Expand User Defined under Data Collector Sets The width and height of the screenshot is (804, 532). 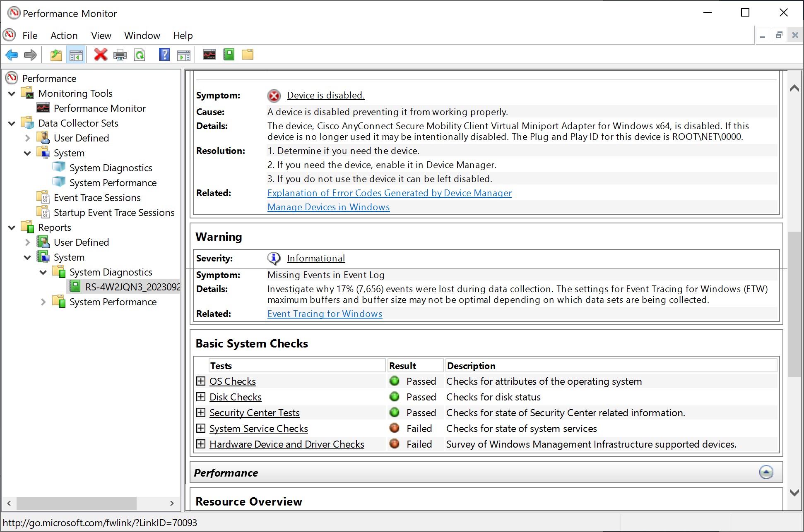(28, 138)
